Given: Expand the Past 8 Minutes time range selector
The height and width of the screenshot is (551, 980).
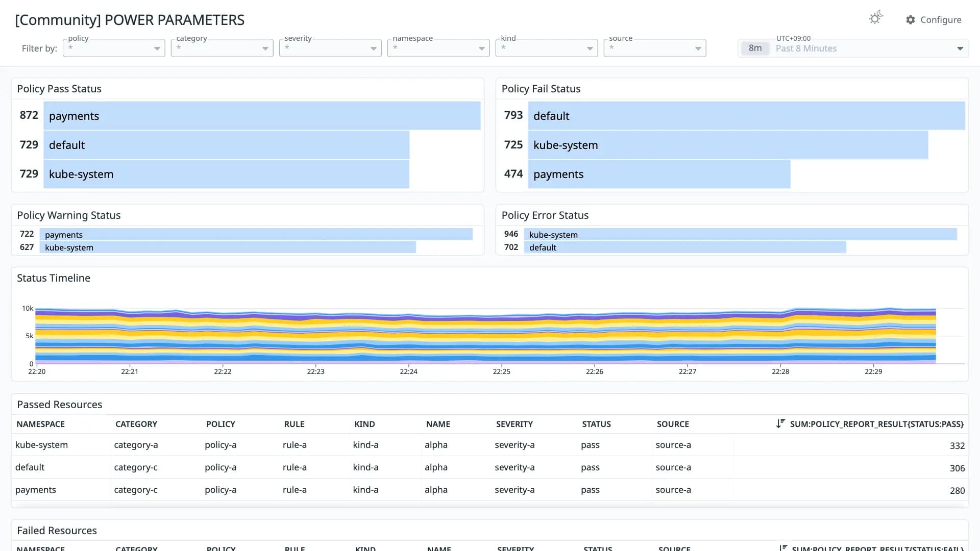Looking at the screenshot, I should (853, 48).
